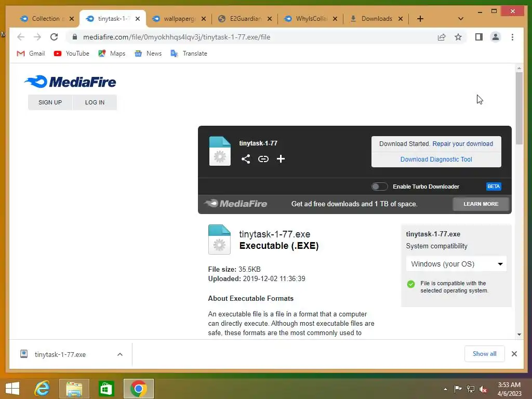This screenshot has width=532, height=399.
Task: Open Windows Start menu
Action: coord(12,389)
